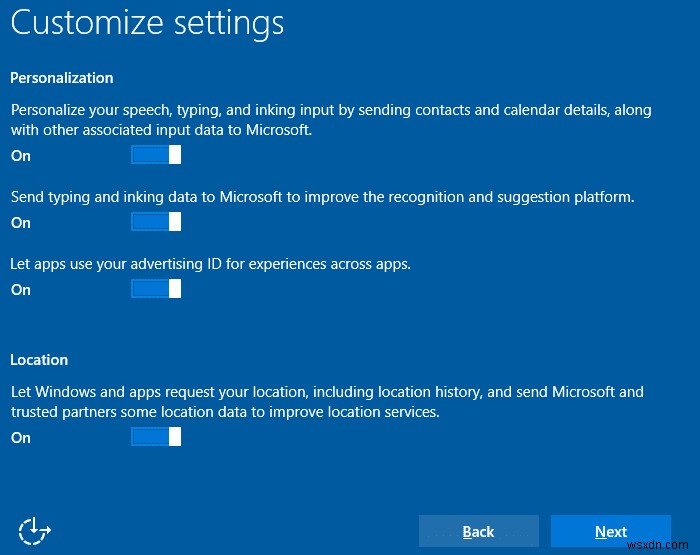The height and width of the screenshot is (555, 700).
Task: Click the Send typing and inking data description
Action: (322, 197)
